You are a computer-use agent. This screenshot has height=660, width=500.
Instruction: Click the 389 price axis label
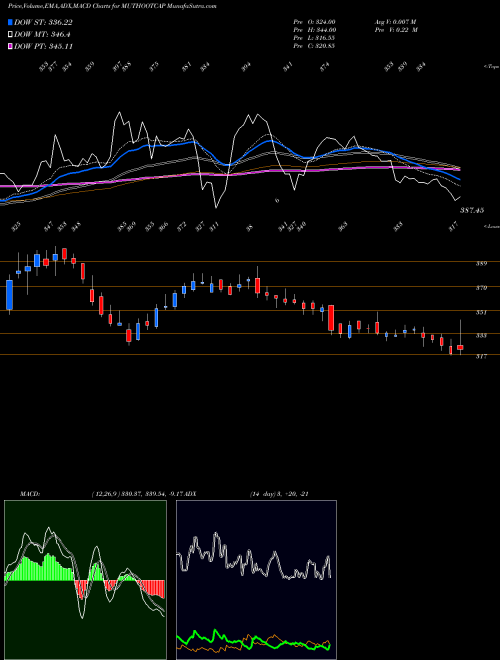click(x=481, y=263)
